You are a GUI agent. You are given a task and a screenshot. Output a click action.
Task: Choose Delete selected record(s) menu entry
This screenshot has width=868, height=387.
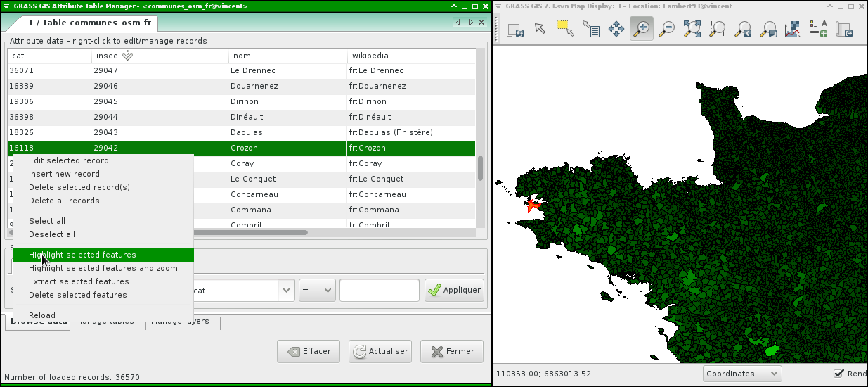pos(79,187)
